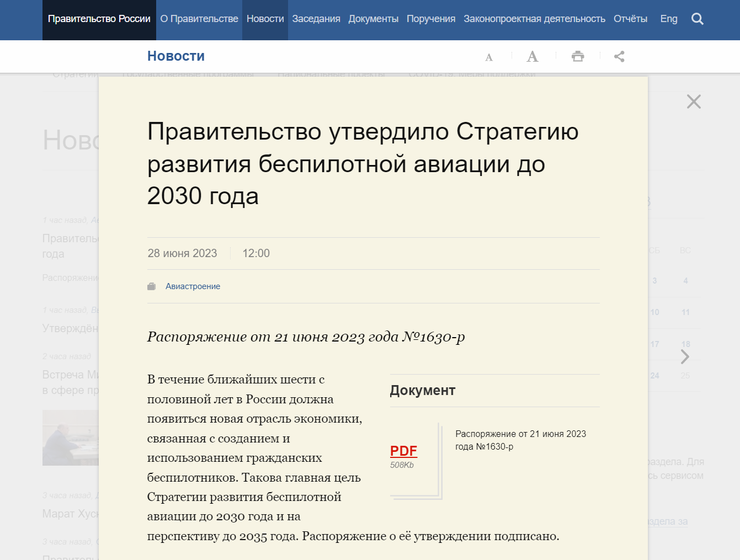Open the О Правительстве menu item
The image size is (740, 560).
(x=199, y=19)
